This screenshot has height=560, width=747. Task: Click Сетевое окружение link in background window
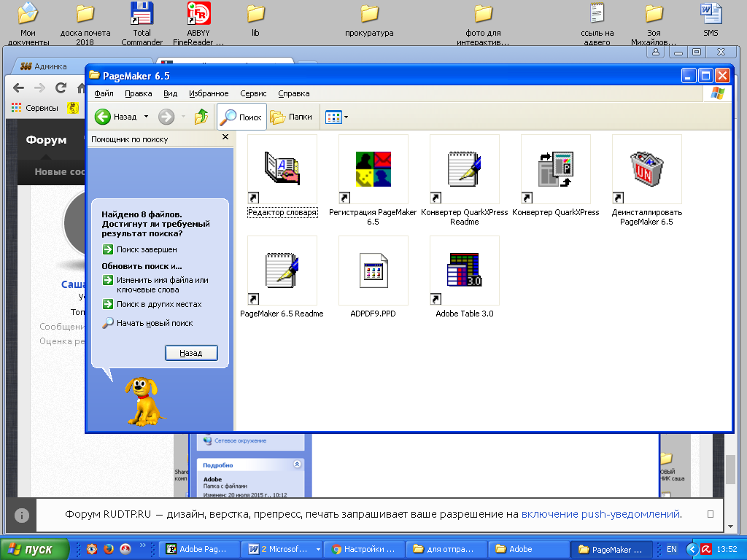point(241,440)
